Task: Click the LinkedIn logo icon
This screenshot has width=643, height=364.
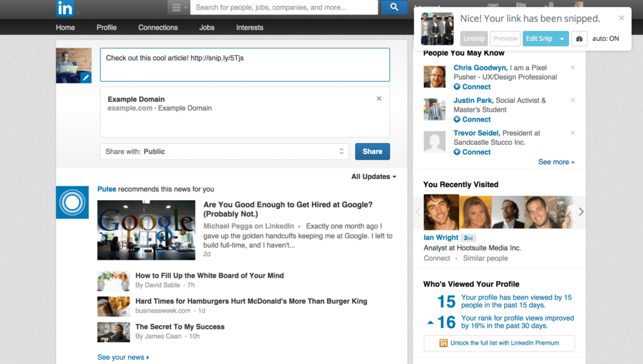Action: tap(65, 8)
